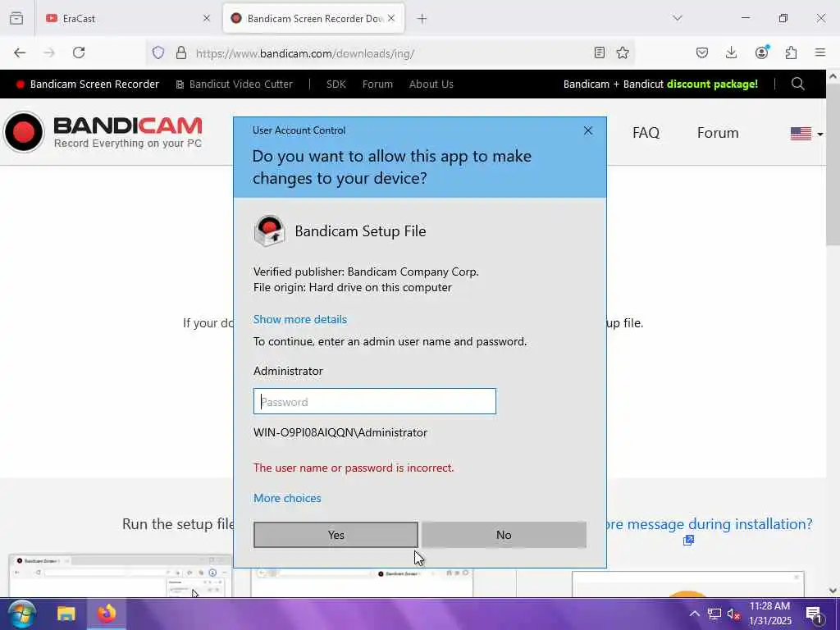The image size is (840, 630).
Task: Open Forum in the white main menu
Action: click(x=718, y=133)
